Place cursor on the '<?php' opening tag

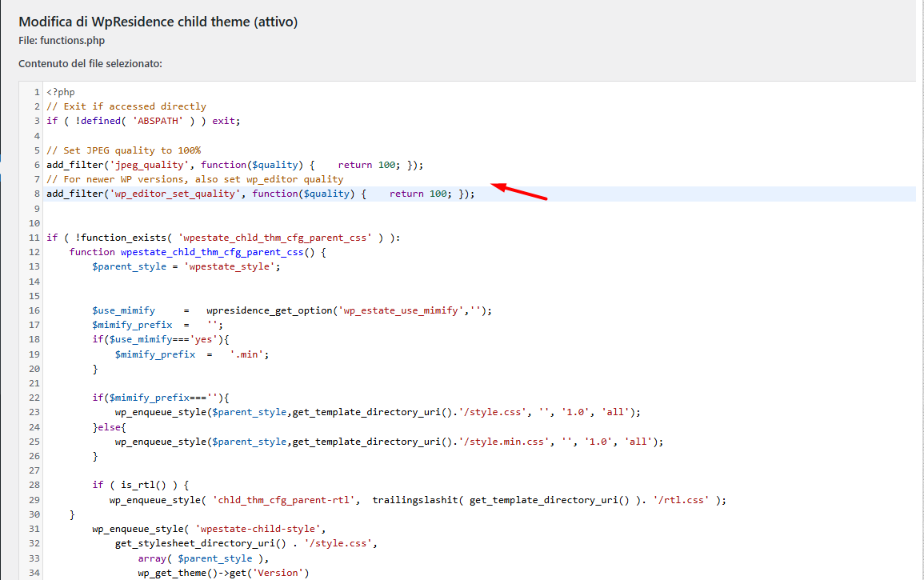(x=61, y=92)
